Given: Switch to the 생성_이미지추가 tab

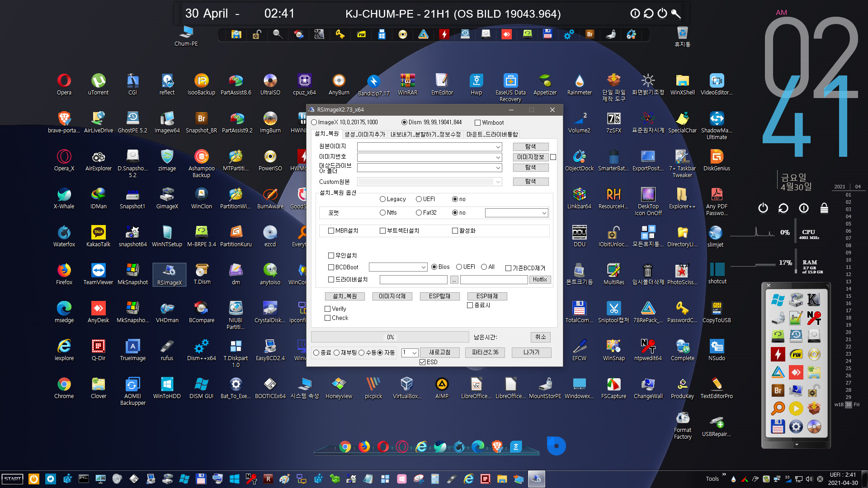Looking at the screenshot, I should [x=365, y=134].
